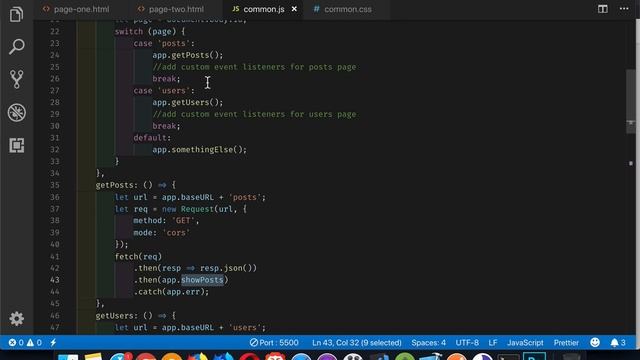Click 'fetch(req)' on line 41

point(138,256)
